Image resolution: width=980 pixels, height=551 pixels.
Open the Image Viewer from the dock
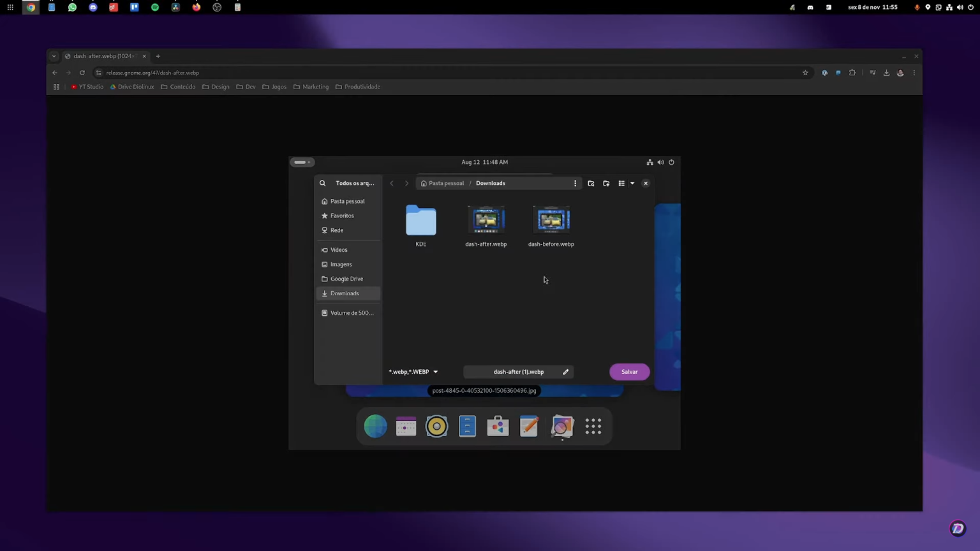(562, 426)
